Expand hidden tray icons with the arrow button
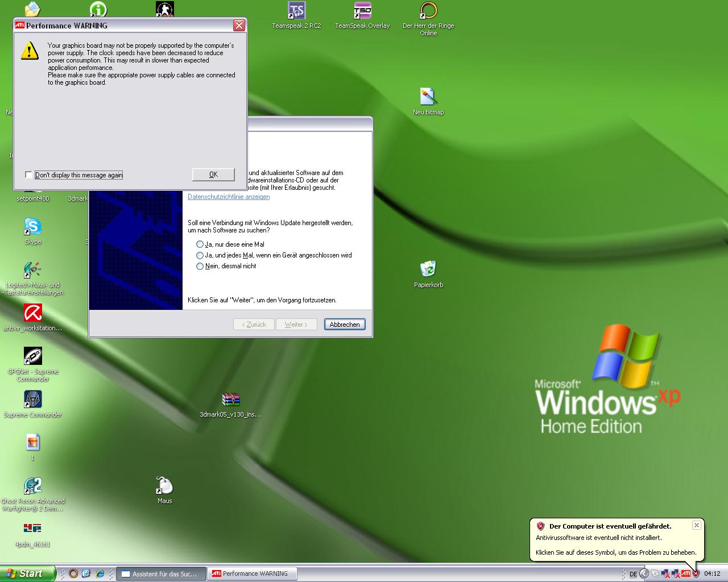Screen dimensions: 728x582 644,574
